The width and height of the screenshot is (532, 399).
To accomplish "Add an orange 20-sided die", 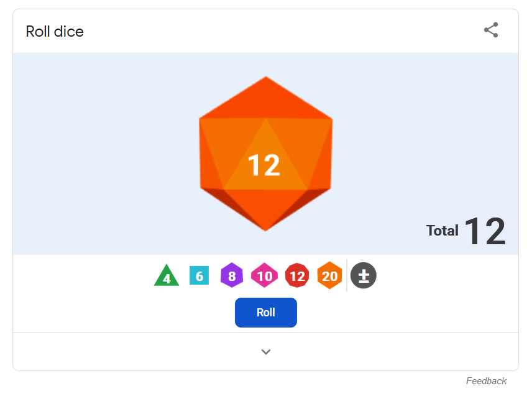I will 329,275.
